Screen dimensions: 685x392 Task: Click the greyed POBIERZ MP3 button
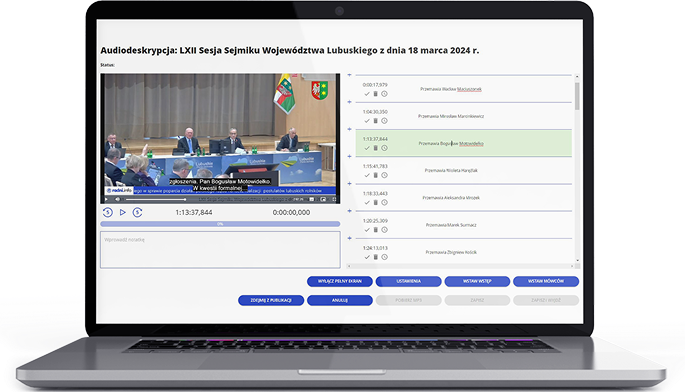tap(408, 300)
